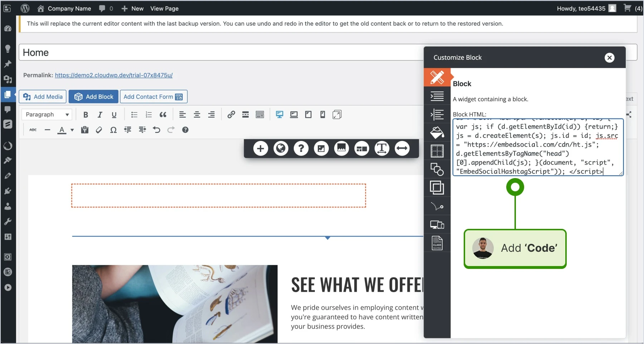Screen dimensions: 644x344
Task: Open the Howdy, teo54435 account menu
Action: 586,8
